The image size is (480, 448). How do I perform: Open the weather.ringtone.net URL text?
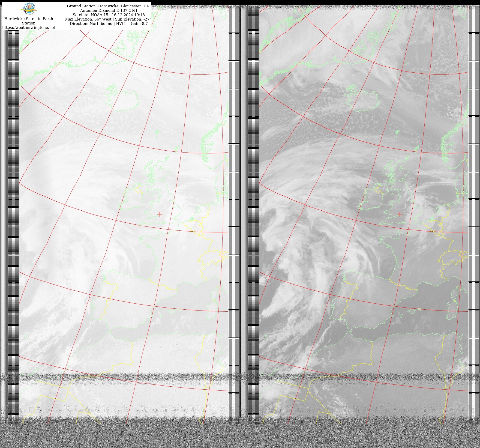click(29, 27)
